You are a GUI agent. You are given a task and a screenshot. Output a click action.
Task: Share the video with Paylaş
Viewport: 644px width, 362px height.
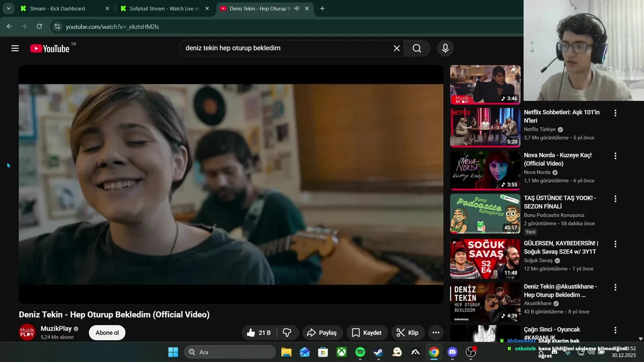point(322,332)
